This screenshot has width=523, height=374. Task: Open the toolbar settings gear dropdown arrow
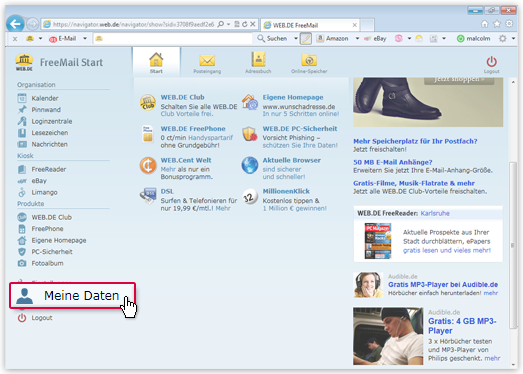point(513,39)
